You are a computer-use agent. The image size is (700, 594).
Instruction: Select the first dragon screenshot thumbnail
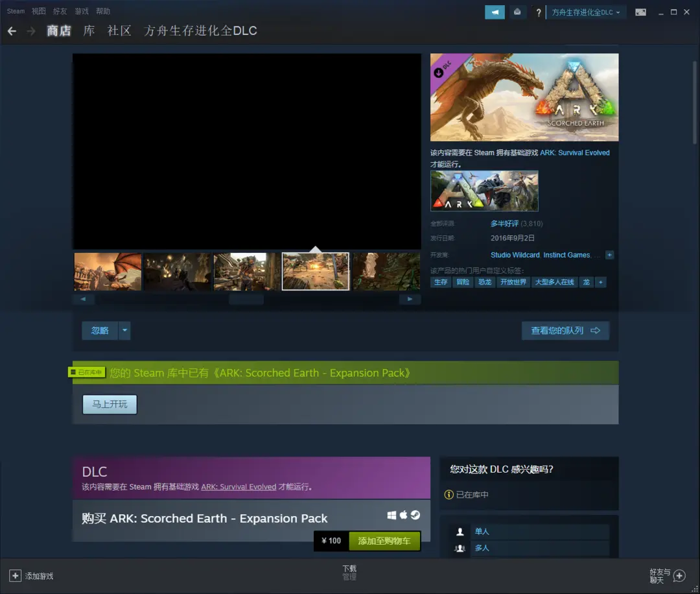pos(108,272)
